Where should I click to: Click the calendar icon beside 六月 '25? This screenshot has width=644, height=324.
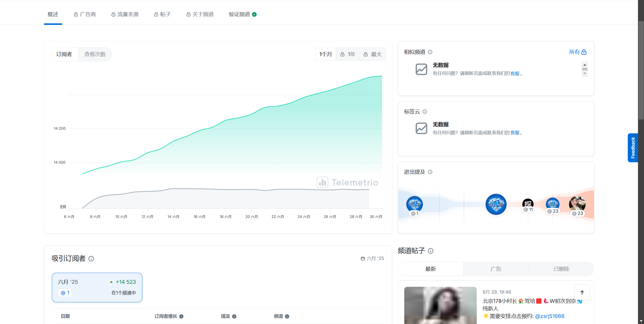tap(363, 259)
